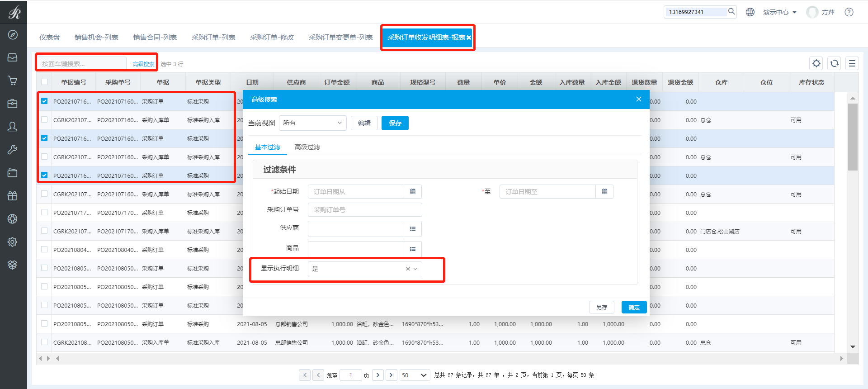The height and width of the screenshot is (389, 868).
Task: Open the 供应商 lookup list icon
Action: [413, 229]
